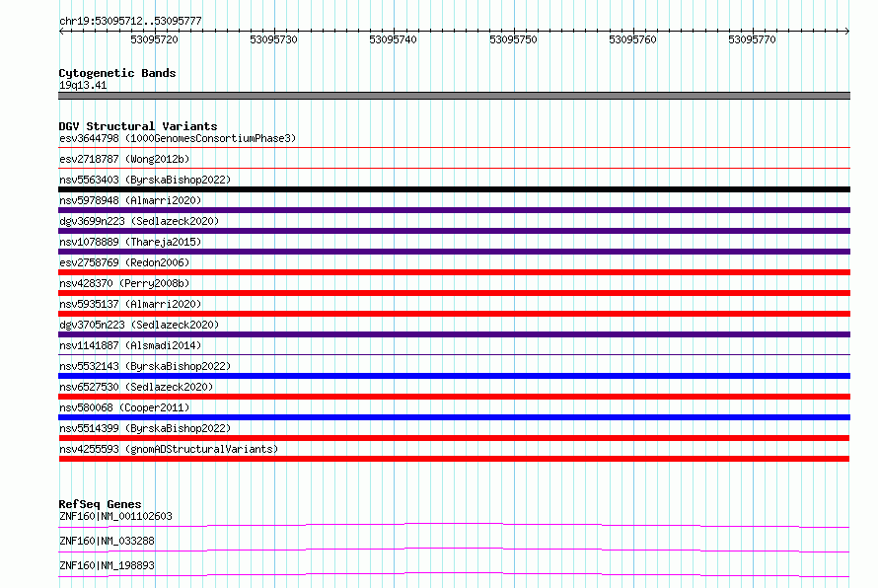Click ruler position 53095730

[273, 39]
